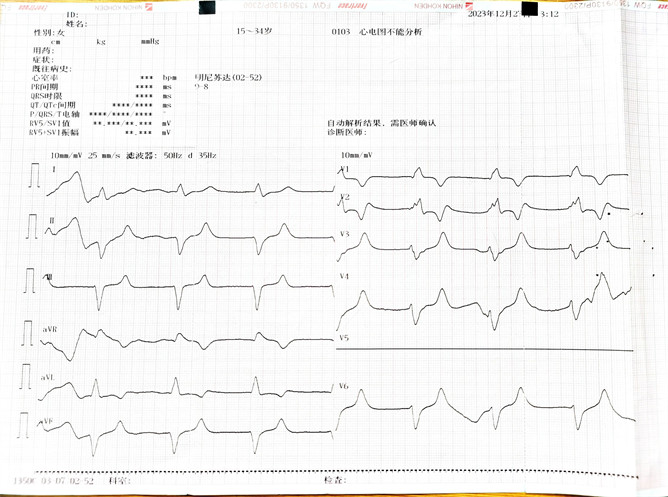Image resolution: width=668 pixels, height=497 pixels.
Task: Click the "ID:" field label
Action: pos(72,15)
